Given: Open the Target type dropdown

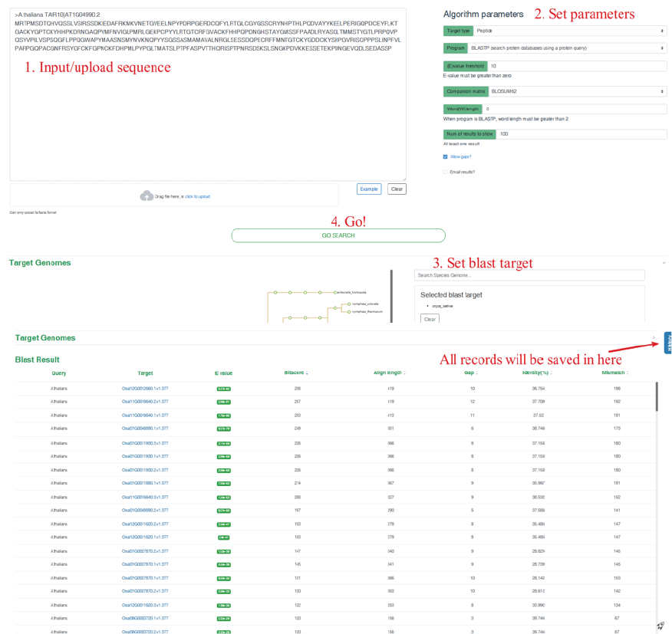Looking at the screenshot, I should 569,31.
